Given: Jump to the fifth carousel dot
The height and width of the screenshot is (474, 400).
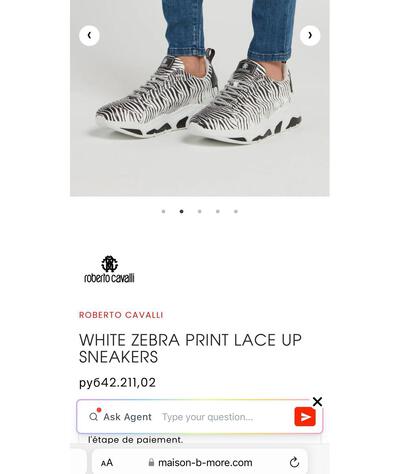Looking at the screenshot, I should 236,211.
